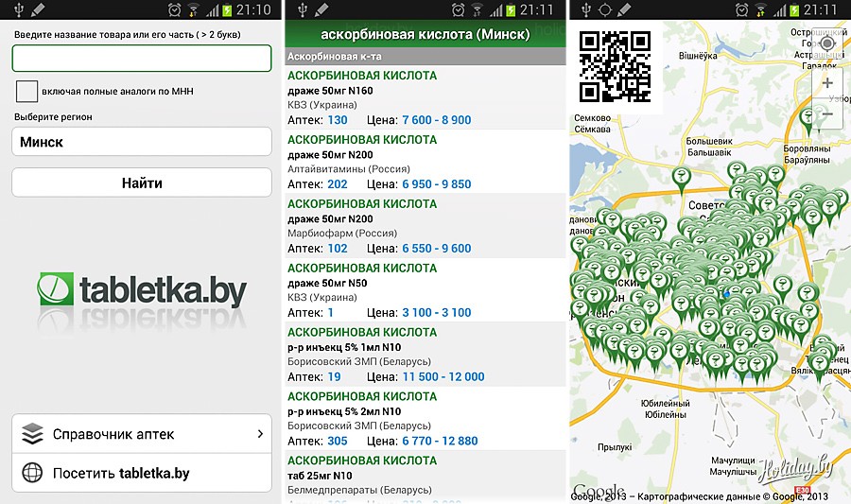Click the layers icon beside Справочник аптек
Viewport: 851px width, 504px height.
tap(33, 434)
